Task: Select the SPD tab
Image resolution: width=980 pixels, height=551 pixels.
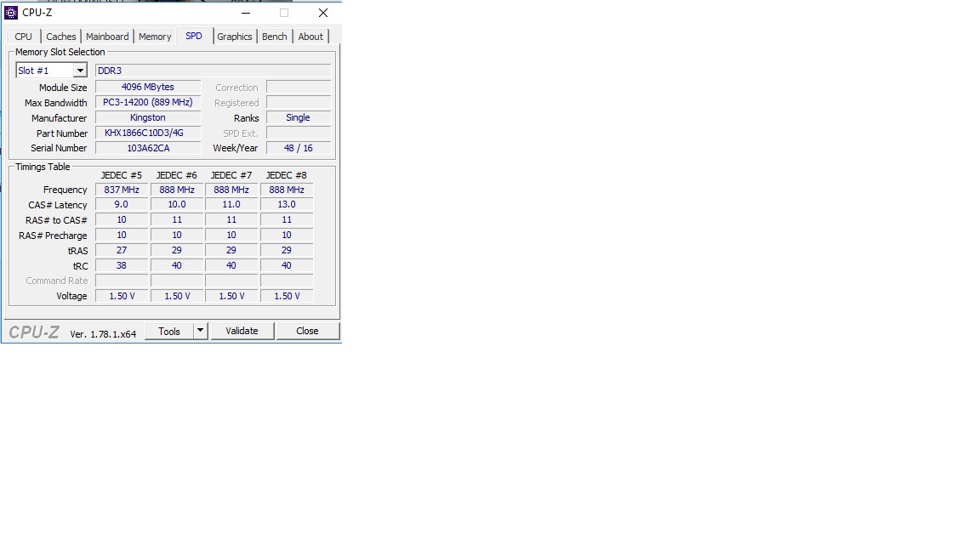Action: pos(194,37)
